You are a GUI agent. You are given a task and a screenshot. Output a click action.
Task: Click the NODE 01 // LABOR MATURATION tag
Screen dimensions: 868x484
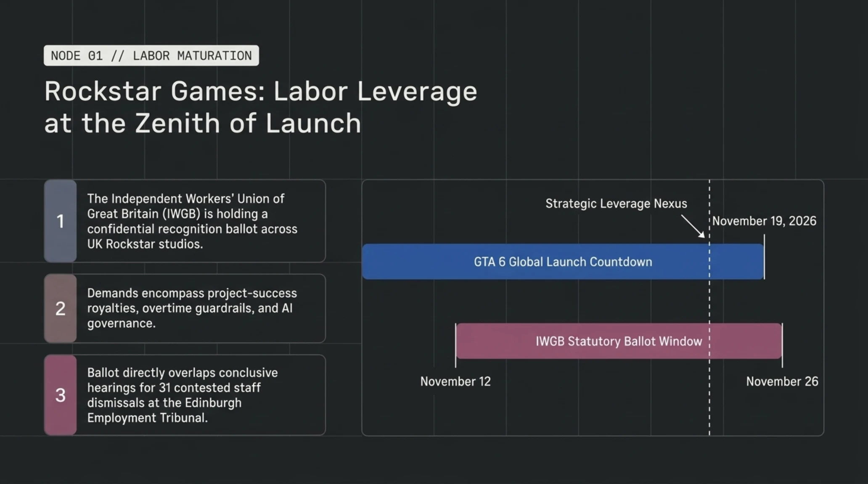tap(151, 55)
